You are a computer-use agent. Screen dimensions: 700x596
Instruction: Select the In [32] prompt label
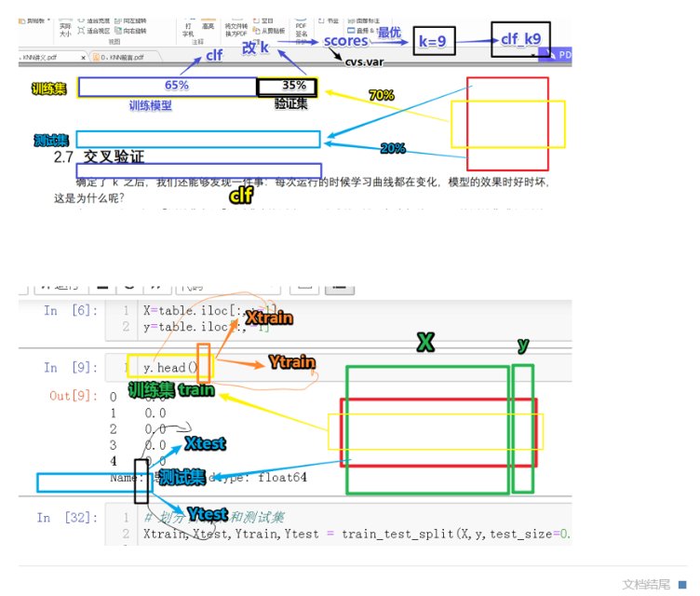point(67,518)
